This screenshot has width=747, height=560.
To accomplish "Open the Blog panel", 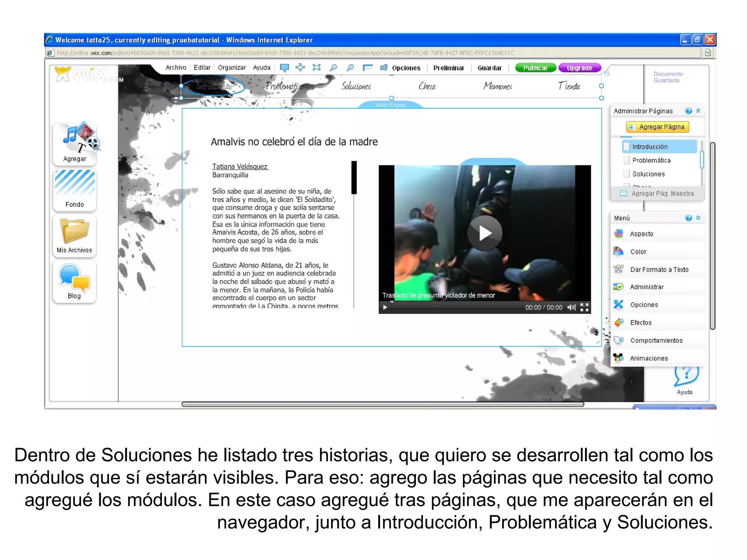I will point(75,281).
